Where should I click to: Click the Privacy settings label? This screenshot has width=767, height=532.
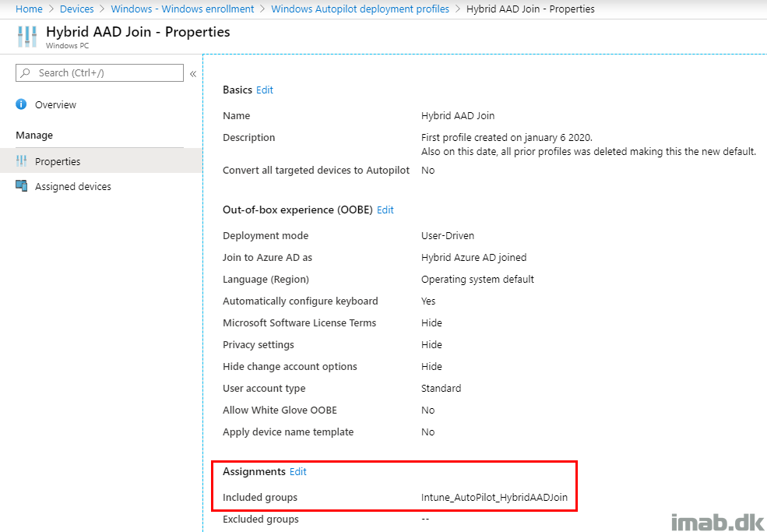pos(259,345)
